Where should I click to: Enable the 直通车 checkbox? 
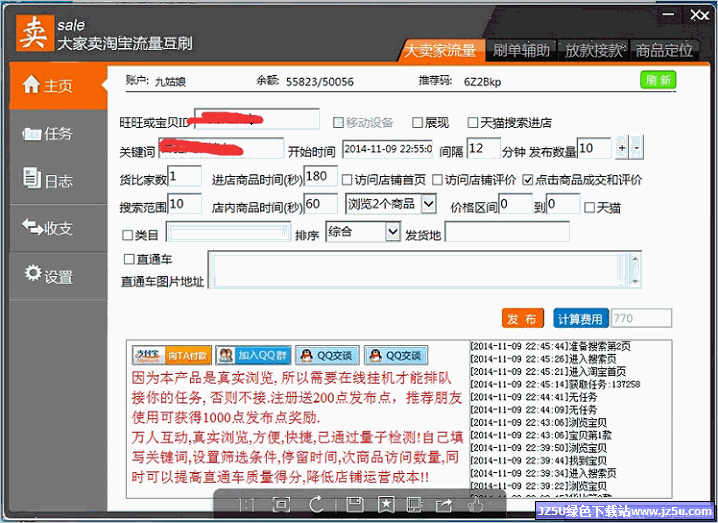coord(129,259)
